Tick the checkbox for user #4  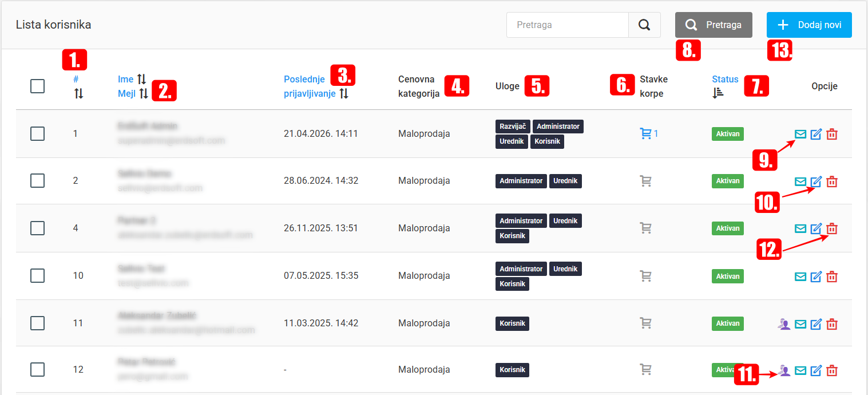(x=37, y=228)
